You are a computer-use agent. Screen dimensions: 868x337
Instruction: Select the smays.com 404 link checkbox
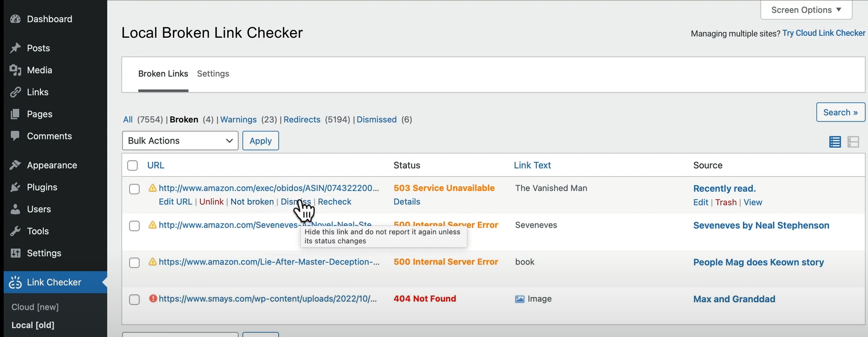click(135, 300)
